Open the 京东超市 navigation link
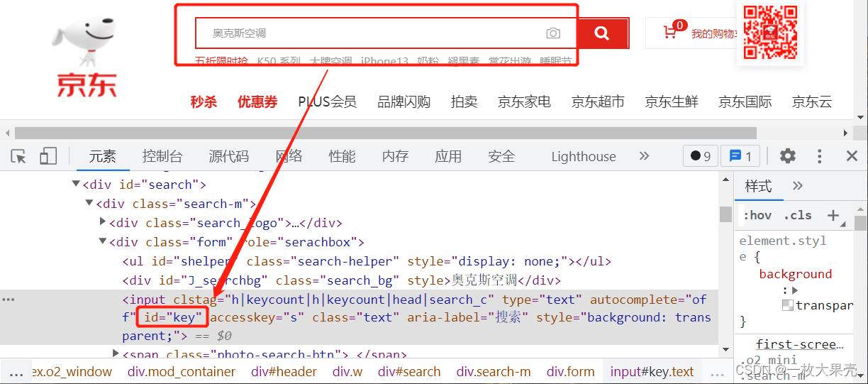Image resolution: width=868 pixels, height=384 pixels. pyautogui.click(x=598, y=102)
